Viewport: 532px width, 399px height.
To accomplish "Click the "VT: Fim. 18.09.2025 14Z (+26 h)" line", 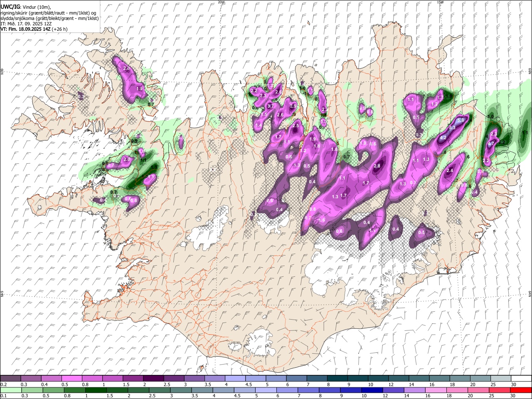I will coord(34,29).
